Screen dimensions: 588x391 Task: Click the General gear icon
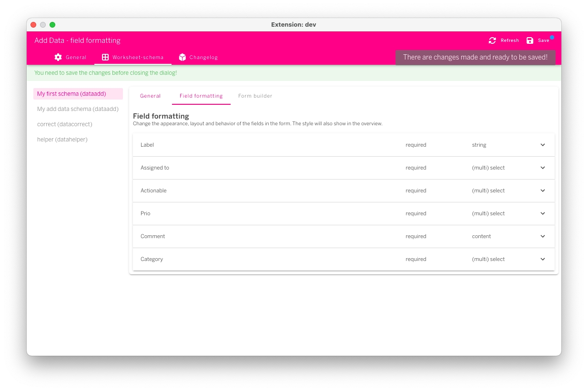tap(58, 57)
